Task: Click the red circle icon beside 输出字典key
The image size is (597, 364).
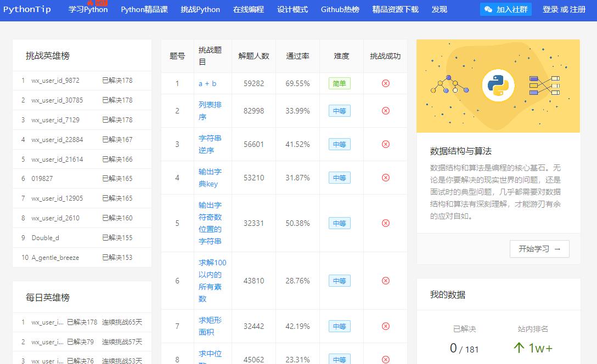Action: click(386, 178)
